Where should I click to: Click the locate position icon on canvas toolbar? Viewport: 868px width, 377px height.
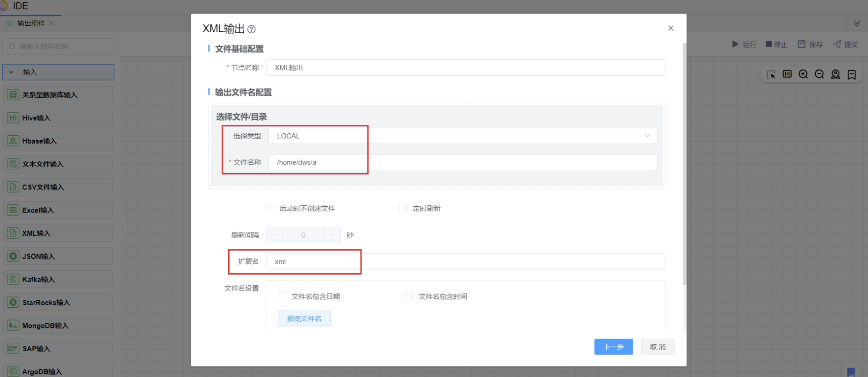pyautogui.click(x=835, y=74)
